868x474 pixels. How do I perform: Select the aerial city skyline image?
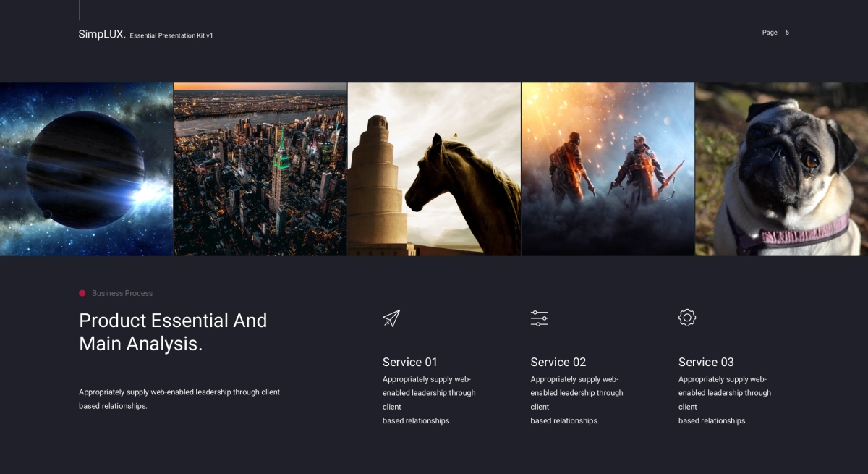pyautogui.click(x=260, y=169)
